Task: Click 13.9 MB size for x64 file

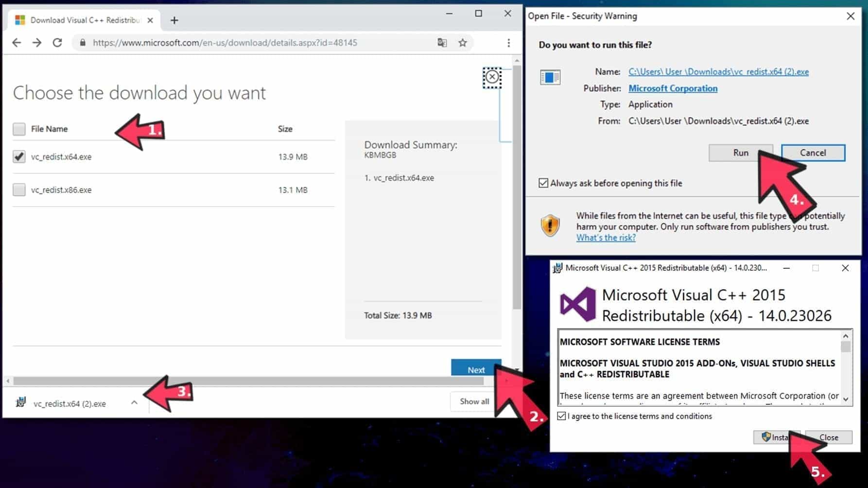Action: (293, 157)
